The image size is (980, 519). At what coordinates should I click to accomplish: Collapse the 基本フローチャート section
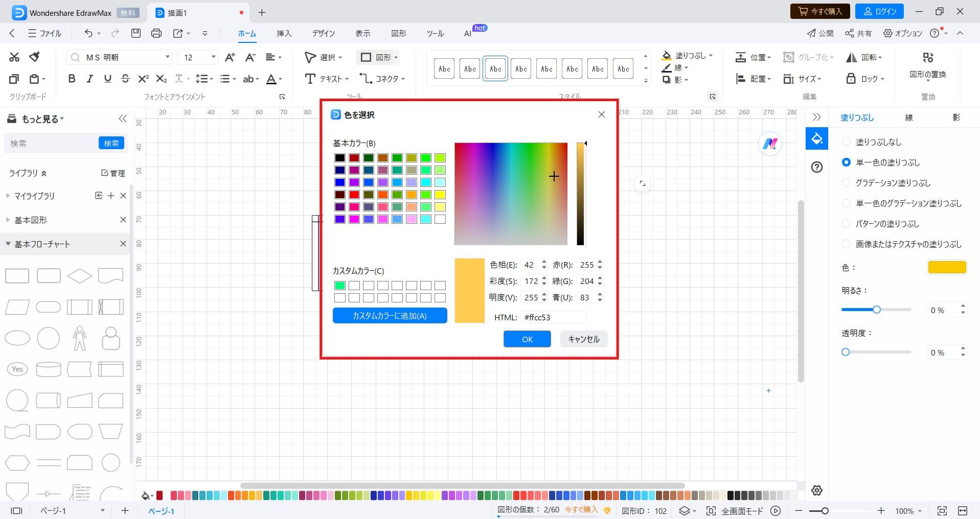8,244
